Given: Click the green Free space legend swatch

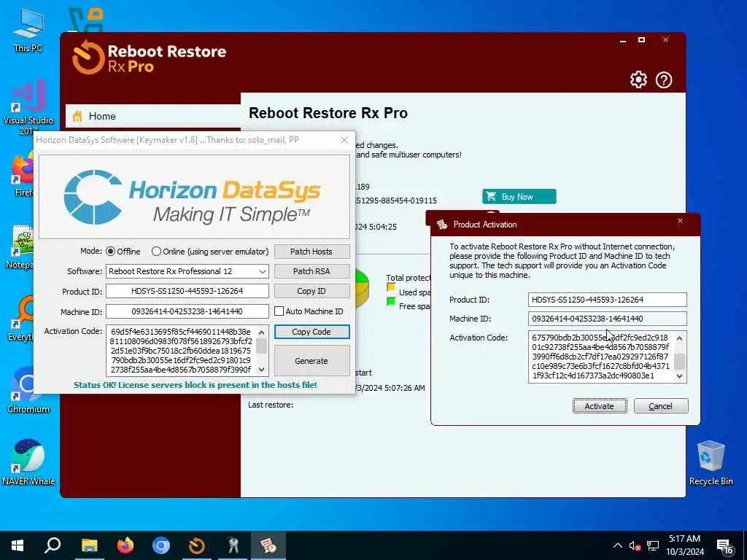Looking at the screenshot, I should (391, 301).
